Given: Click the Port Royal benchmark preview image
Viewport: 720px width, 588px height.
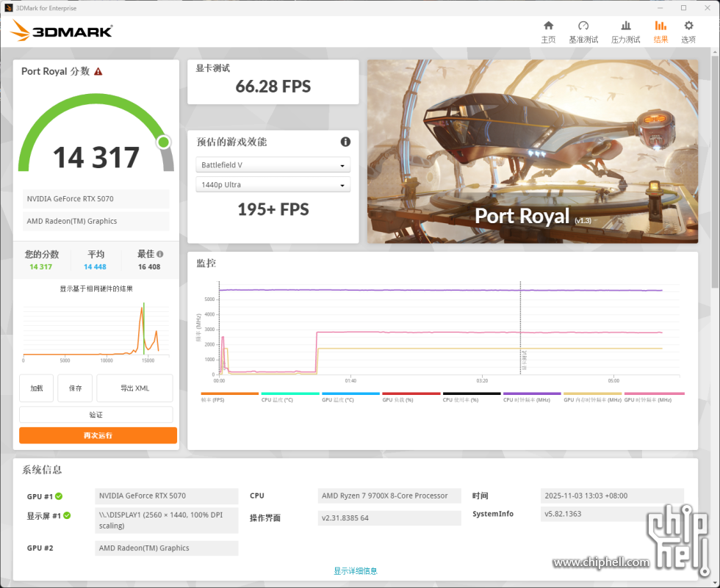Looking at the screenshot, I should pos(533,151).
